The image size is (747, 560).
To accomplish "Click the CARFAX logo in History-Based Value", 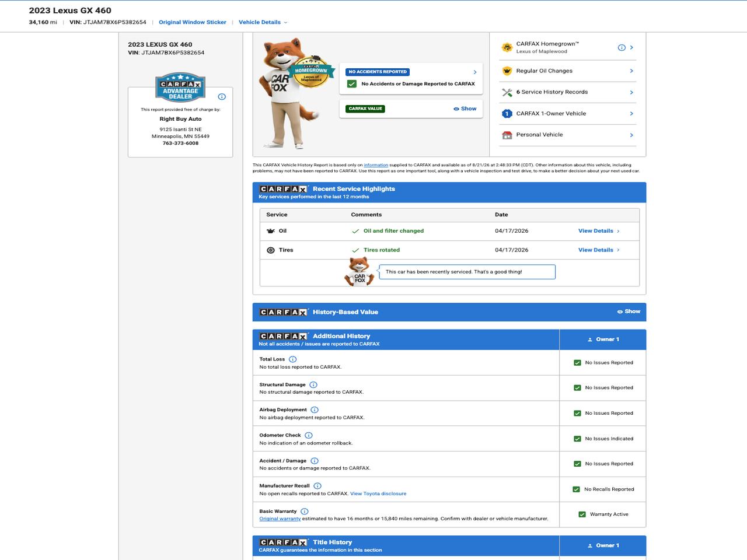I will pos(284,312).
